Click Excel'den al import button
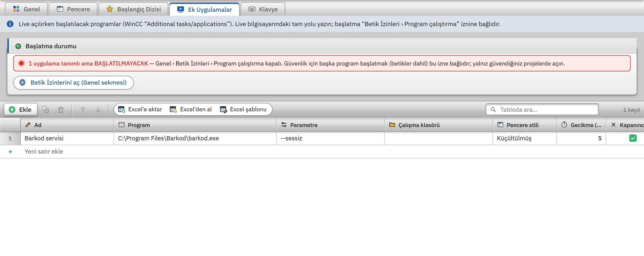 click(x=191, y=109)
